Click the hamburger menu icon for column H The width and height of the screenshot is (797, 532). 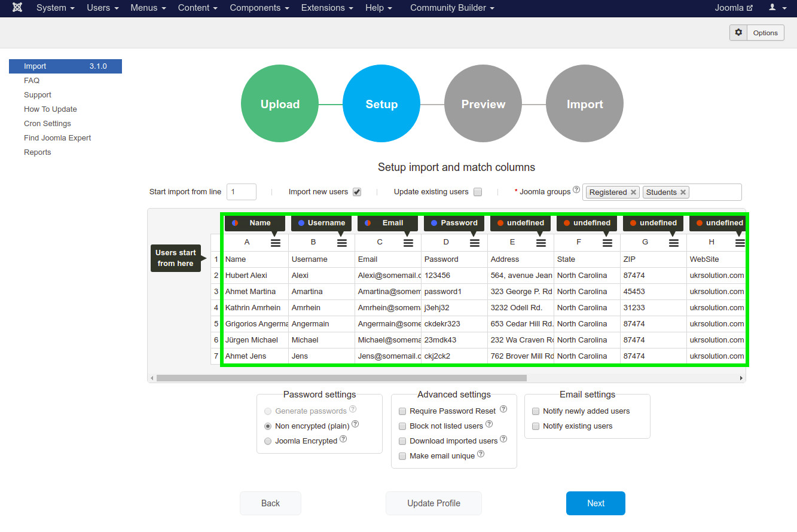740,243
